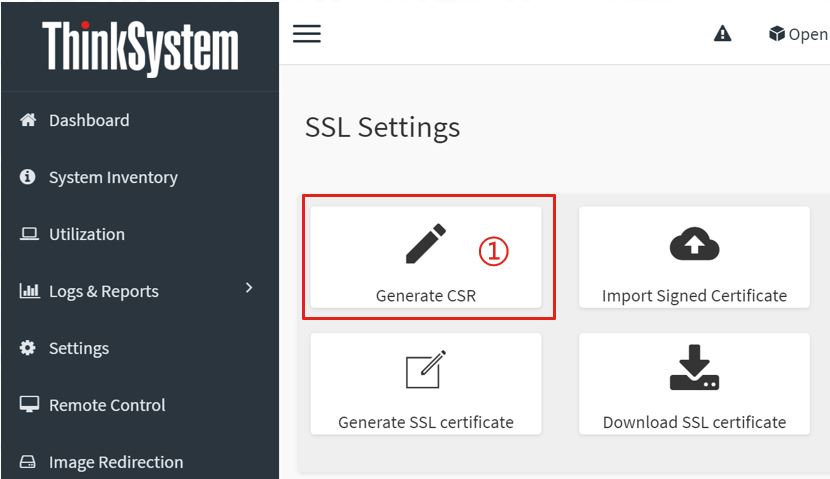Click the Remote Control monitor icon

point(29,405)
